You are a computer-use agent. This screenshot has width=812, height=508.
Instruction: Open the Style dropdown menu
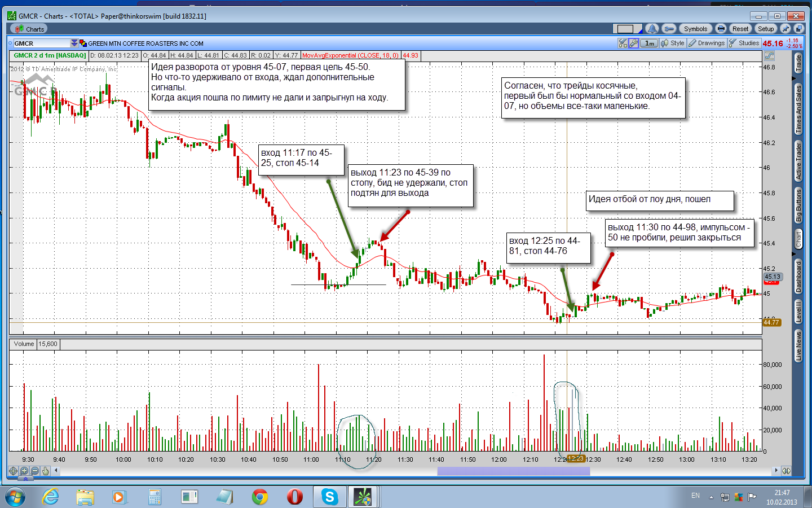[673, 43]
